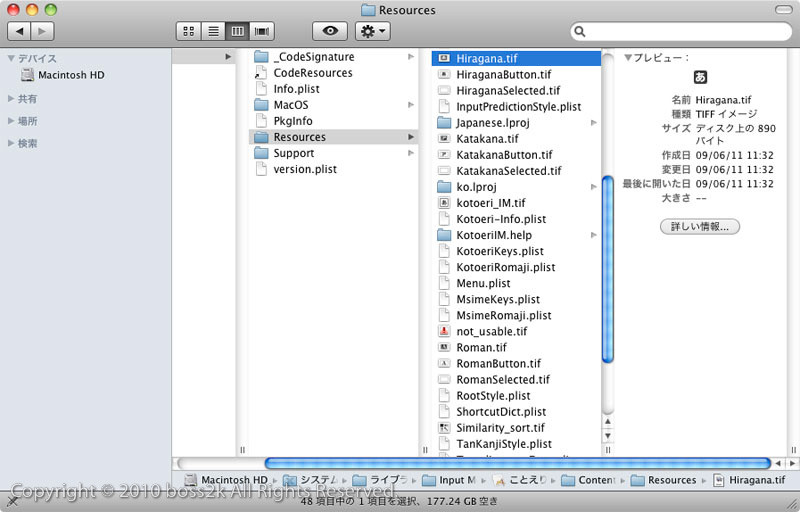Go forward with the right arrow button

pos(42,32)
